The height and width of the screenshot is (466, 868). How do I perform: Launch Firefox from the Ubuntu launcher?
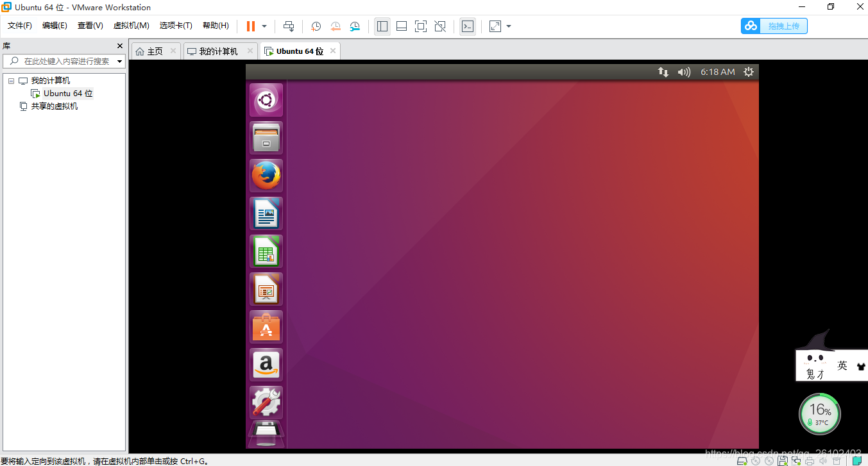[266, 176]
